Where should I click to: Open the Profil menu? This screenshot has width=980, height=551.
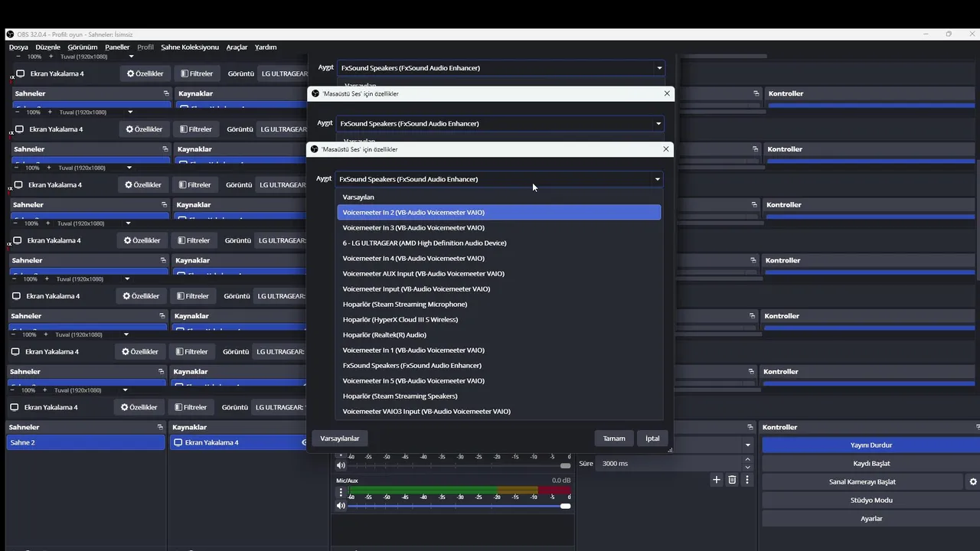tap(145, 47)
